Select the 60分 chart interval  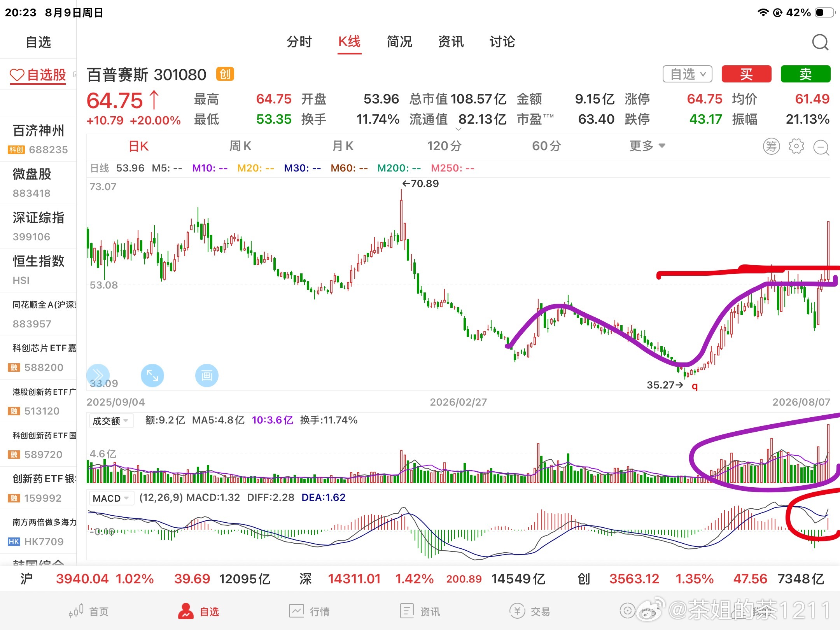pos(546,146)
